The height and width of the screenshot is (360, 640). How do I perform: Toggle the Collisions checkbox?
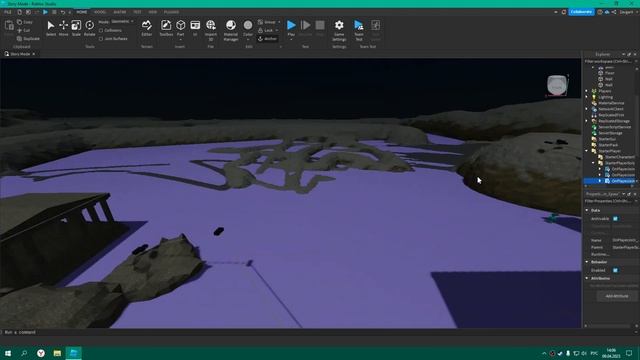tap(110, 30)
